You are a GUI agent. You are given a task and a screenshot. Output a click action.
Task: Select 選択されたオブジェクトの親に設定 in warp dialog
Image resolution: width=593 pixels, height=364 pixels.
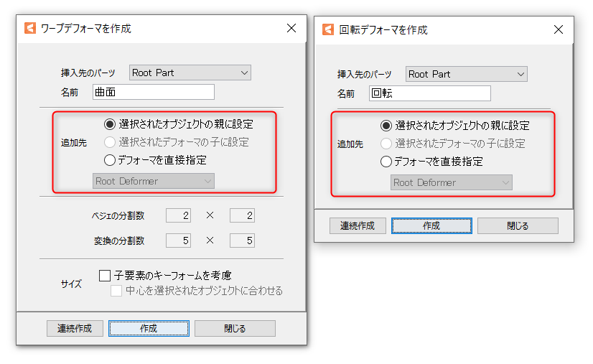[110, 124]
